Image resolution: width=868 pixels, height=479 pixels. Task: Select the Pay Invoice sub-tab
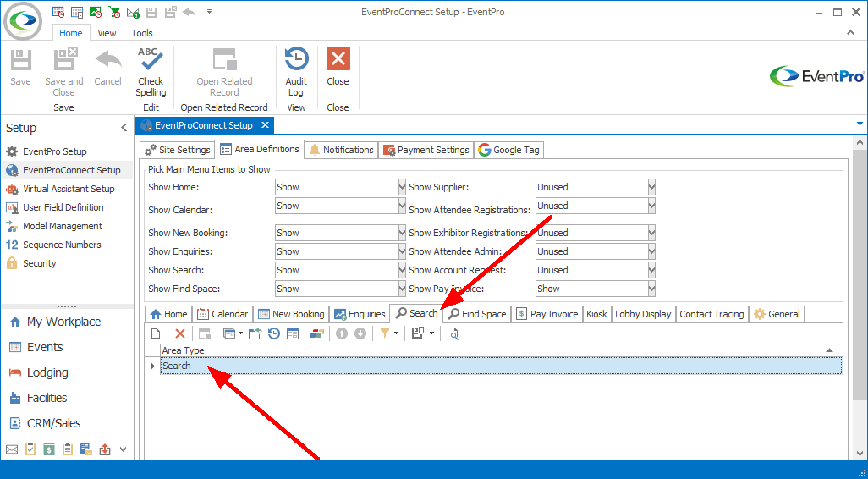(547, 314)
